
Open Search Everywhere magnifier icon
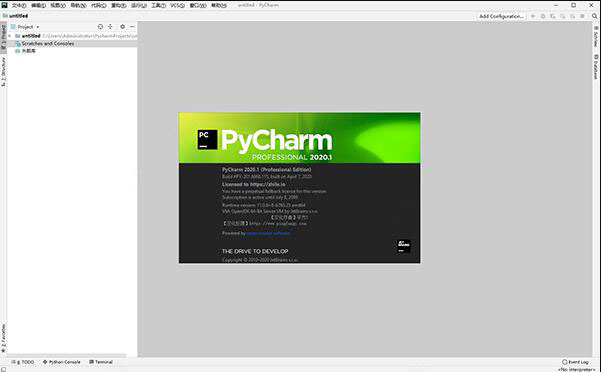pos(594,16)
